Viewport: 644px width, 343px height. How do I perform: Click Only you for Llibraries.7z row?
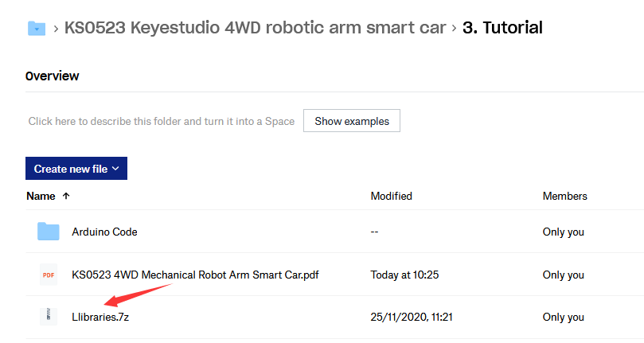tap(563, 317)
